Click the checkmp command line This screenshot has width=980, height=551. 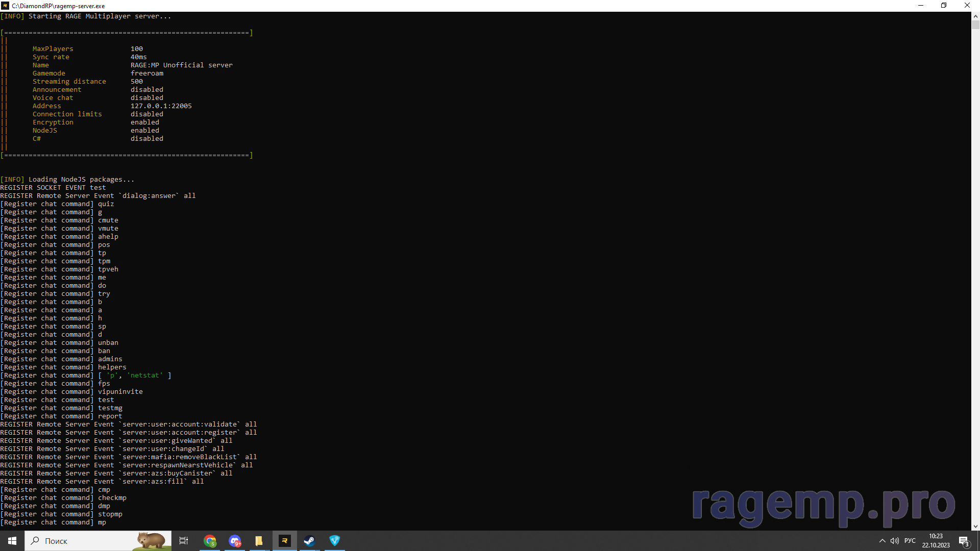click(63, 498)
